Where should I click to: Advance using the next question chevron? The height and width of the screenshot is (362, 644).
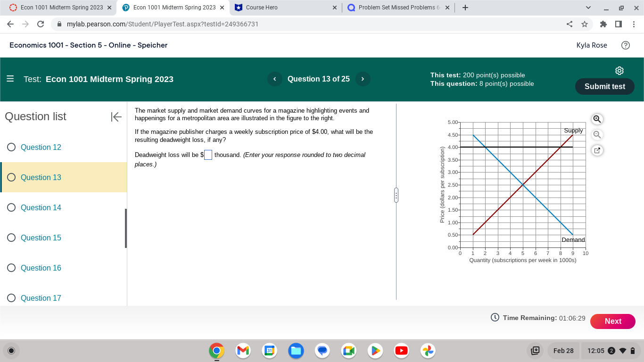click(x=363, y=79)
